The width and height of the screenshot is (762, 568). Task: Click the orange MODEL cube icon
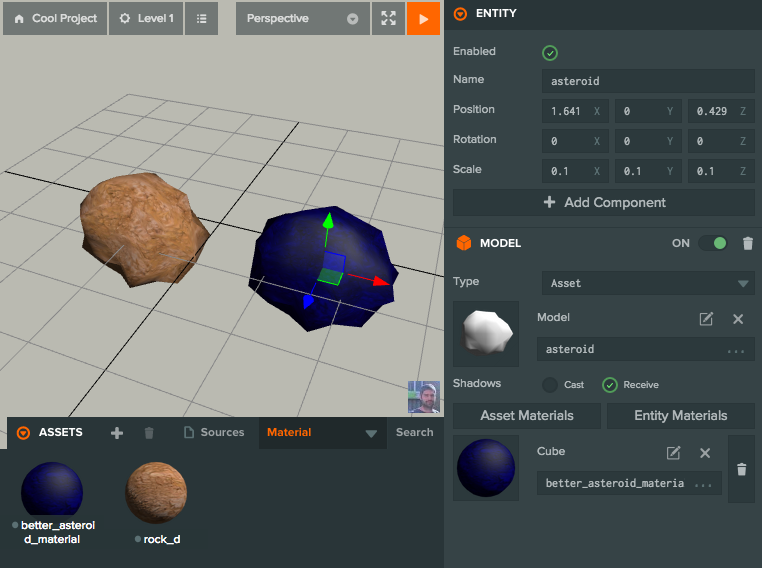pos(464,242)
